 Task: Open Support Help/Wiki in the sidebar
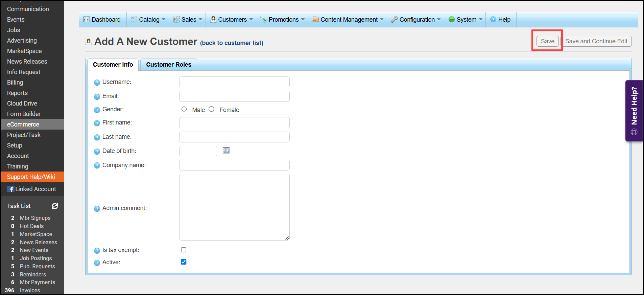coord(32,177)
